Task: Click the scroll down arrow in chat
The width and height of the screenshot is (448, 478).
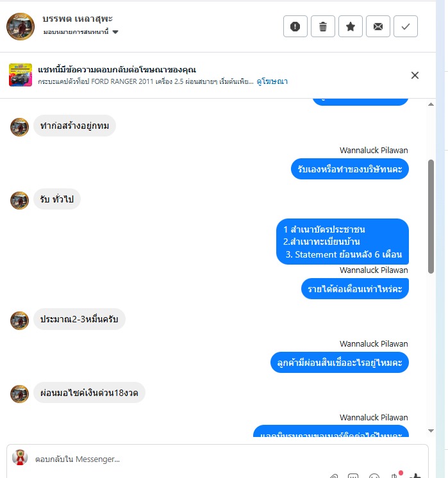Action: (431, 431)
